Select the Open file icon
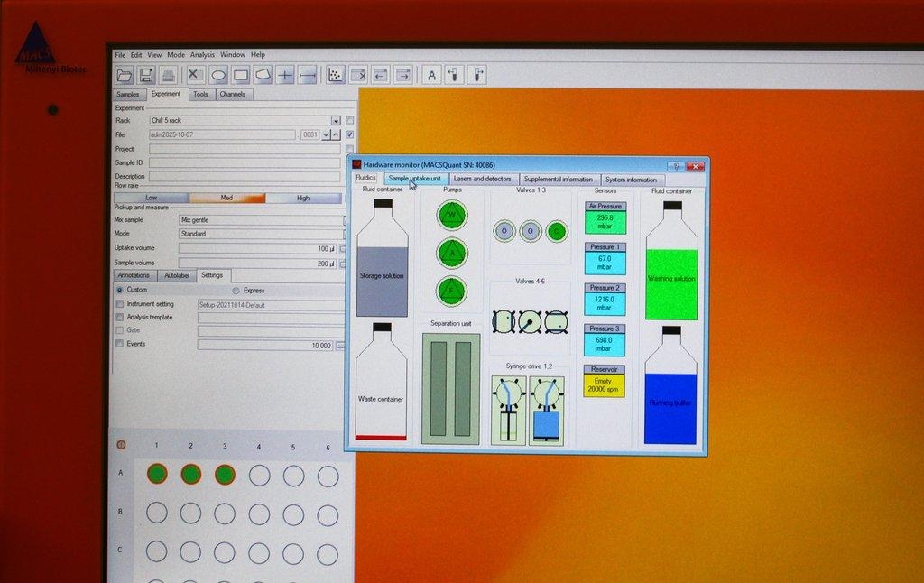 [x=124, y=75]
